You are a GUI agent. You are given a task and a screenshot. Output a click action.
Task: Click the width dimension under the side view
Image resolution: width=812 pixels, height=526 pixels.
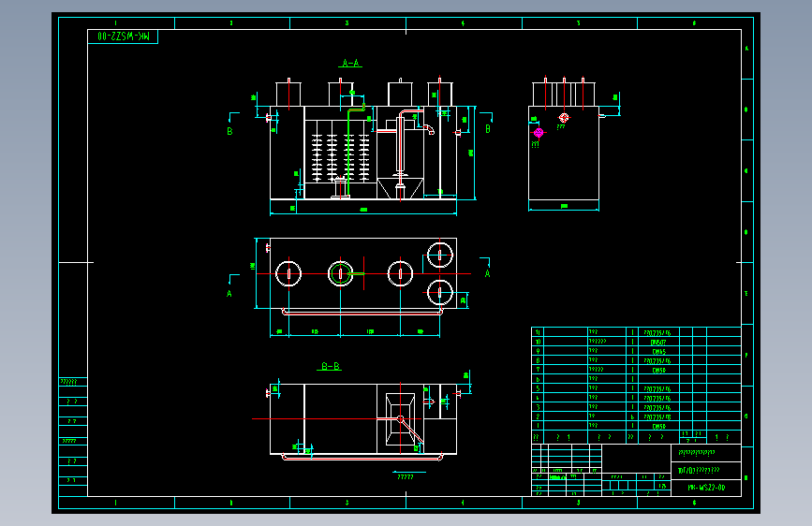click(x=564, y=206)
